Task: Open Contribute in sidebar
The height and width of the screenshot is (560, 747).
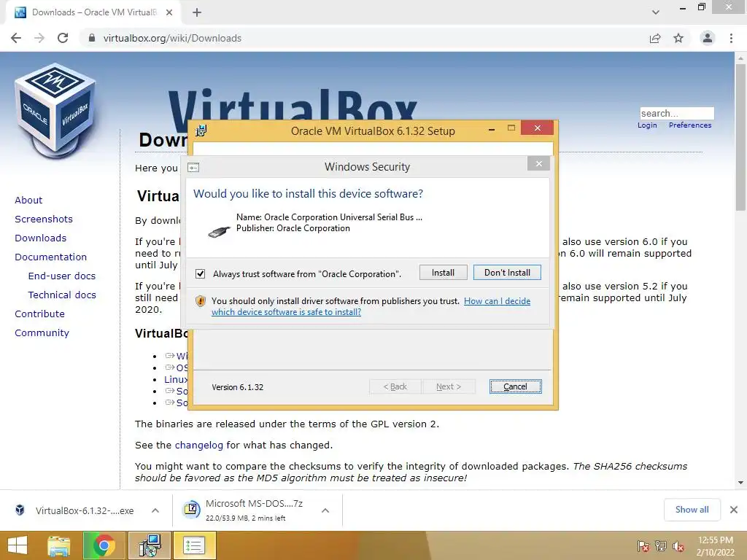Action: pyautogui.click(x=39, y=314)
